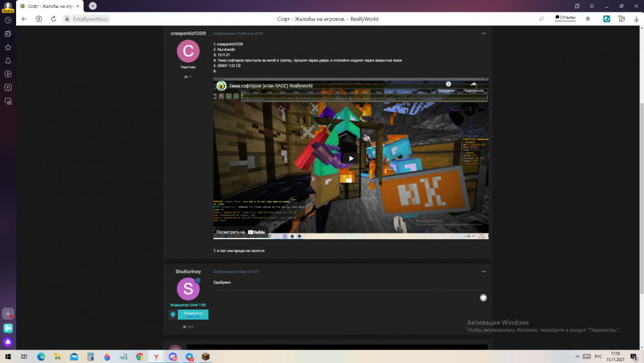Click the Watch later clock in video
Screen dimensions: 644x363
coord(448,84)
